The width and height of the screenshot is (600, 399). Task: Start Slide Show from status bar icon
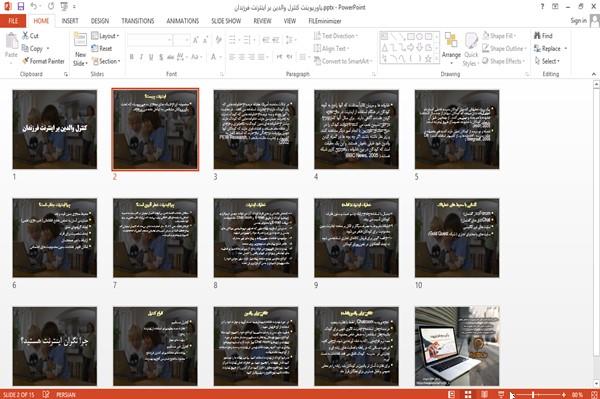click(501, 394)
